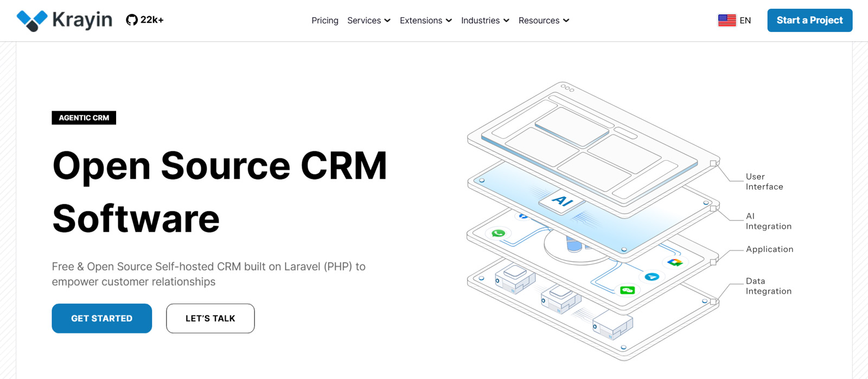Viewport: 868px width, 379px height.
Task: Click the LET'S TALK button
Action: (x=210, y=318)
